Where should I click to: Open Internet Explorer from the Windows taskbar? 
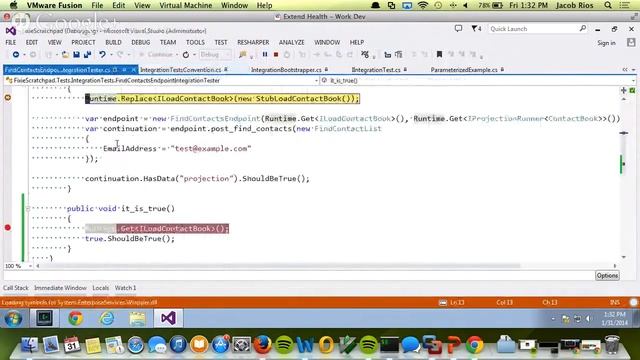107,318
